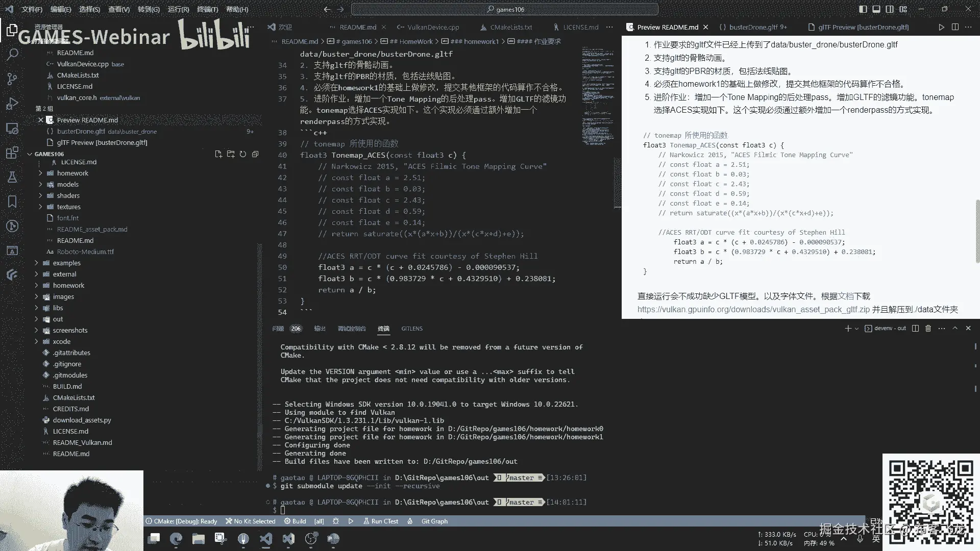Split the preview editor to the right

955,27
